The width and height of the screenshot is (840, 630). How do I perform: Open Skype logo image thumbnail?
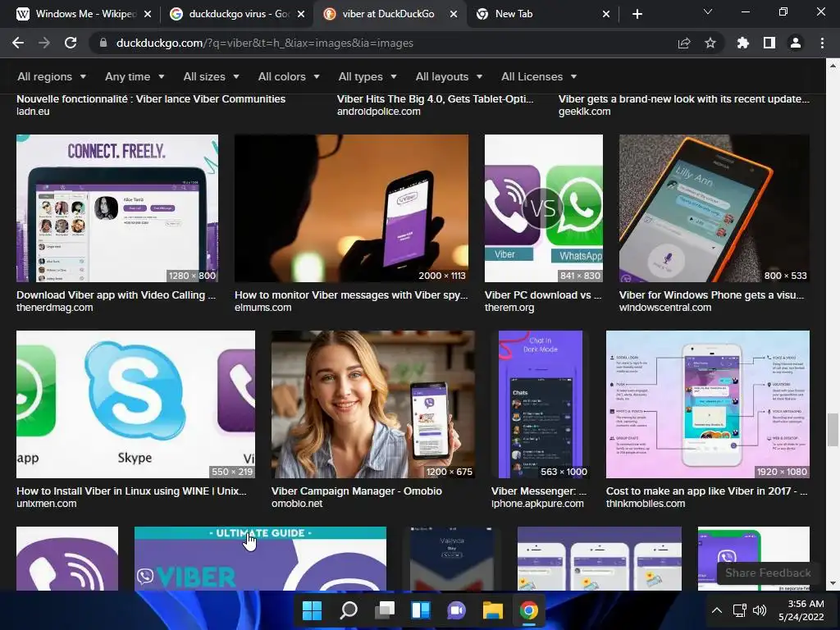click(x=135, y=404)
